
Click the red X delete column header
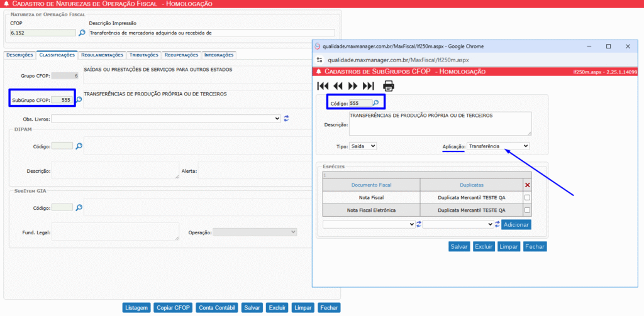pos(527,185)
